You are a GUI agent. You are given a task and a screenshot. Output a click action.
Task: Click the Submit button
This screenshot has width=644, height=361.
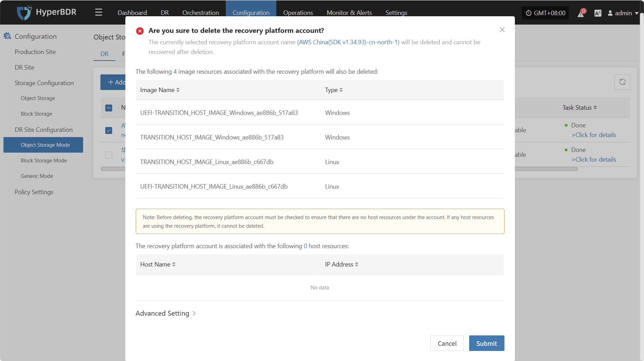click(x=486, y=343)
